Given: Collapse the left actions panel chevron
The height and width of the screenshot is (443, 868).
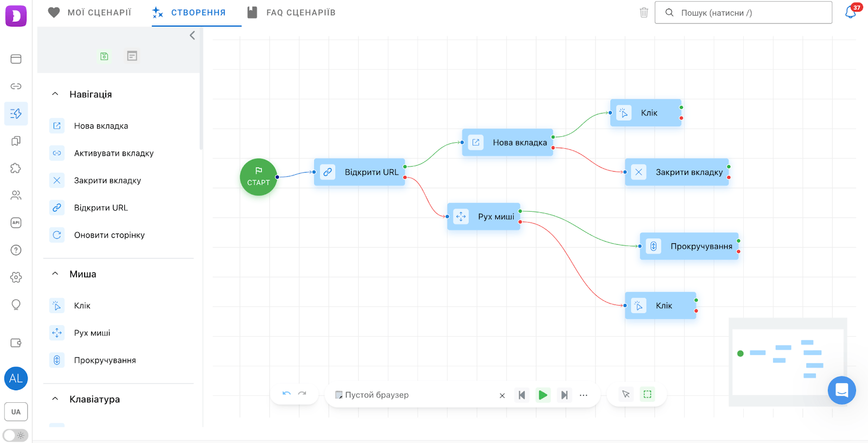Looking at the screenshot, I should click(x=192, y=35).
